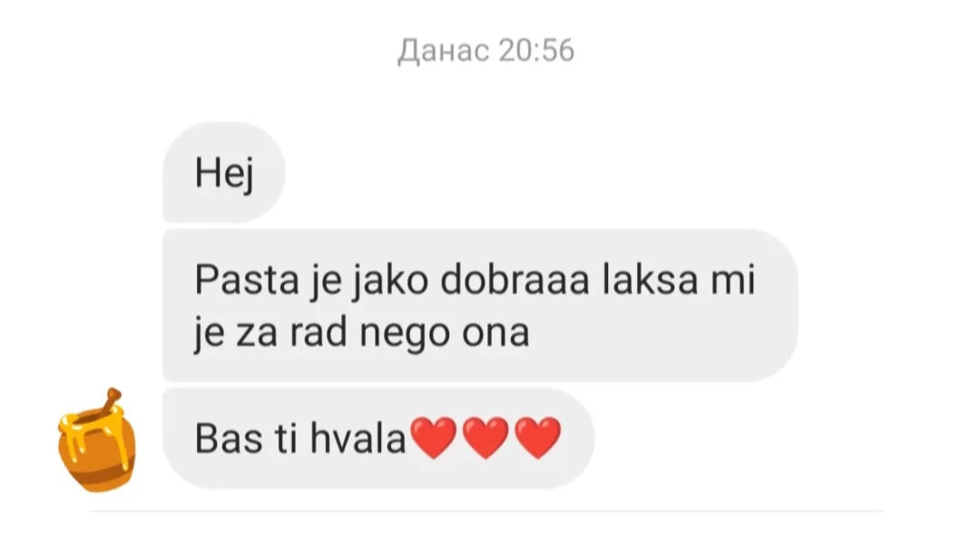
Task: Click the word "laksa" in the message
Action: click(650, 279)
